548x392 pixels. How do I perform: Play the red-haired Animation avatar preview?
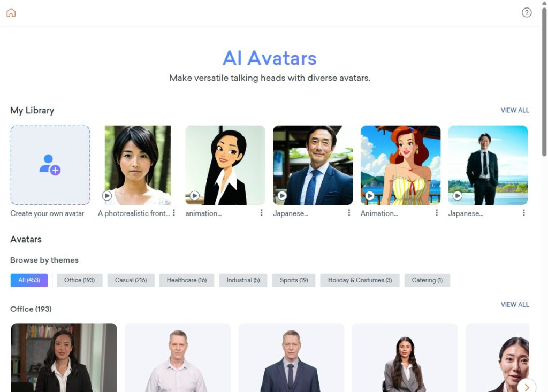[x=370, y=196]
